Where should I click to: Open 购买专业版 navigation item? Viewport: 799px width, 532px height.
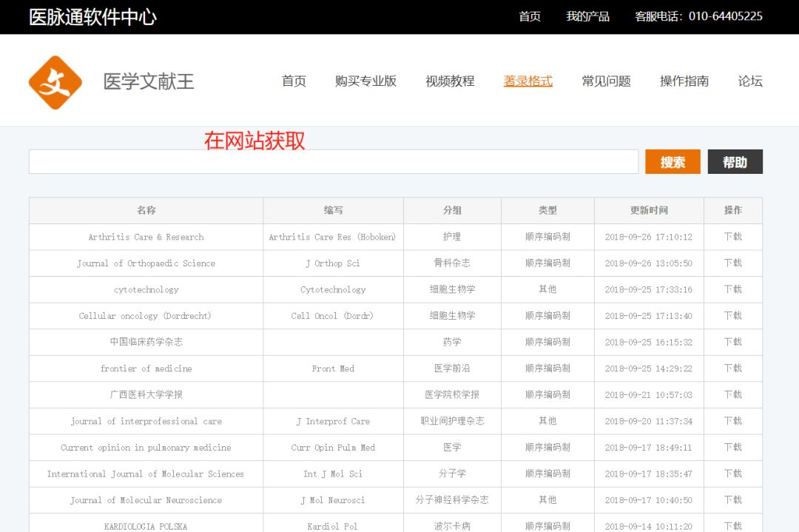(x=366, y=81)
